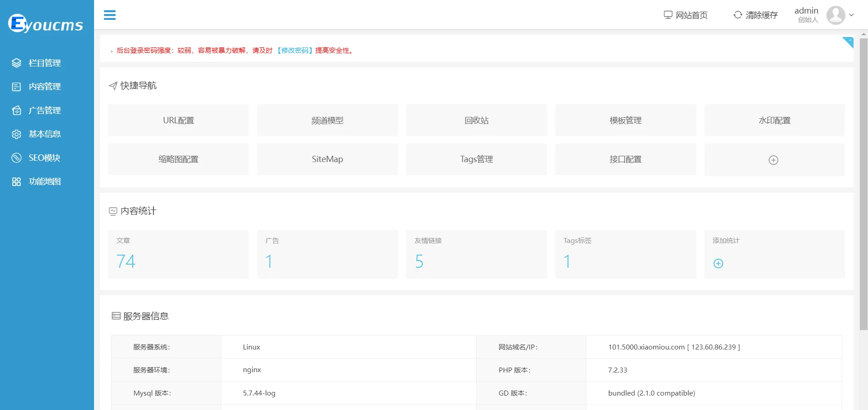
Task: Open SEO模块 from the sidebar
Action: pyautogui.click(x=44, y=158)
